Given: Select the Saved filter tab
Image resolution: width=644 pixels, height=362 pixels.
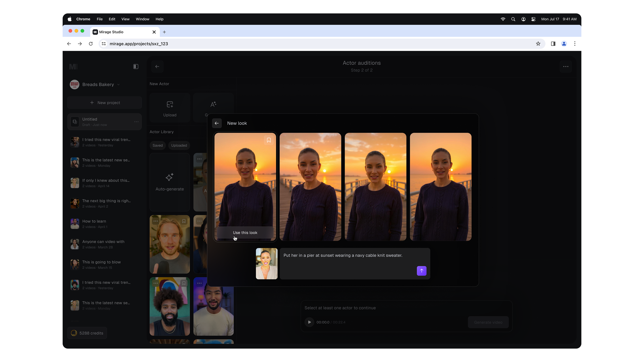Looking at the screenshot, I should click(157, 145).
